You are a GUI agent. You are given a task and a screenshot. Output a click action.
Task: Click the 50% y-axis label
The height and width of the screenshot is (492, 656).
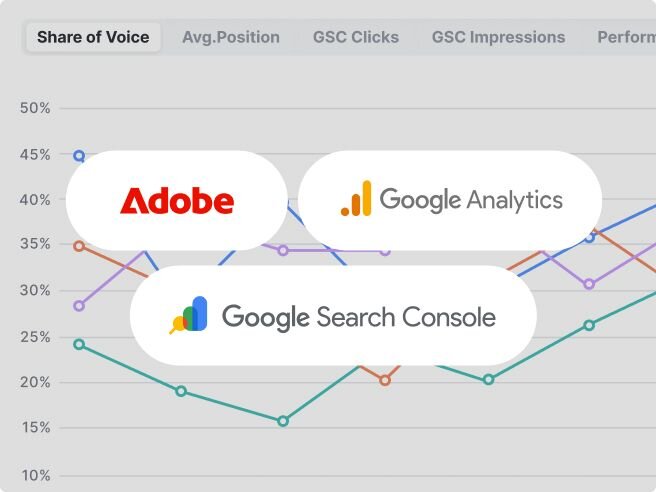35,108
